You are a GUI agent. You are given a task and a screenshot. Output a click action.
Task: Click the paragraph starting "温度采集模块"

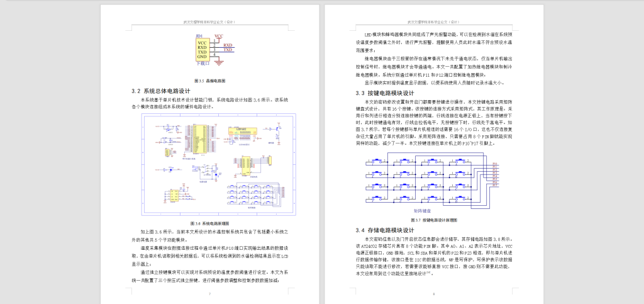click(x=210, y=256)
